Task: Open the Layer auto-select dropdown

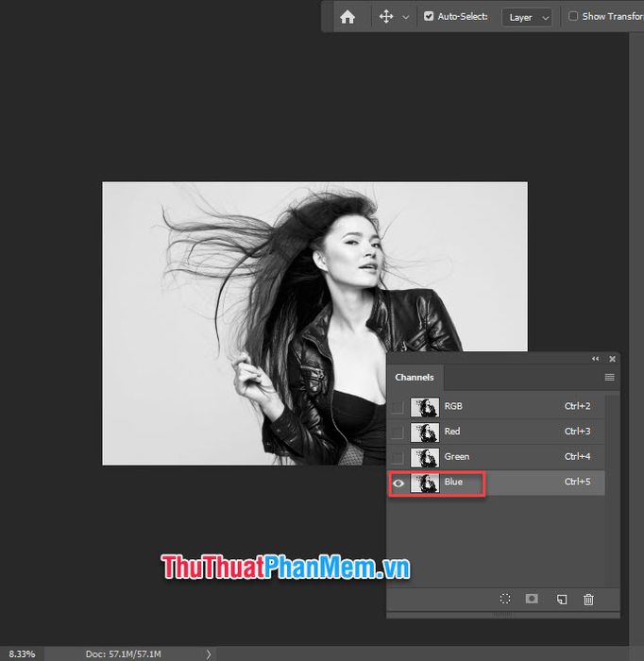Action: click(527, 17)
